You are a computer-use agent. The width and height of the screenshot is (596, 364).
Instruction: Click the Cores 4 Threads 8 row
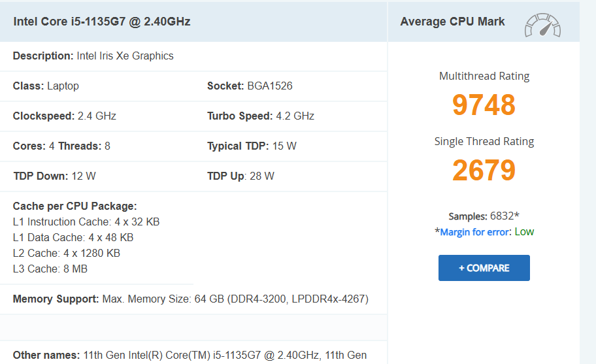[61, 146]
